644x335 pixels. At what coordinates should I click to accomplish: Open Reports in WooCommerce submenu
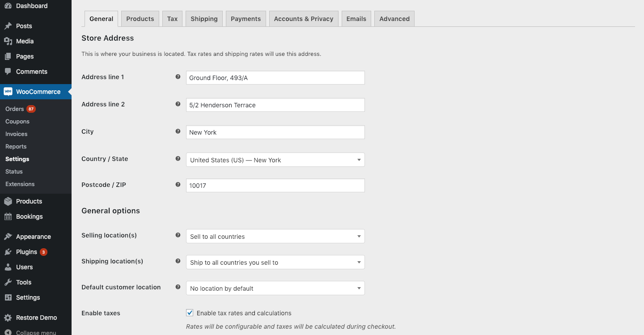coord(16,147)
